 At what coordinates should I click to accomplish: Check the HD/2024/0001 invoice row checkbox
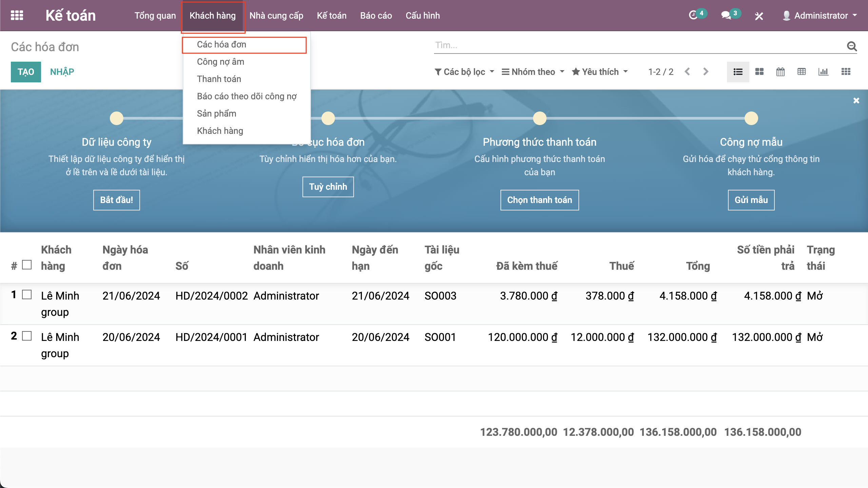point(27,336)
